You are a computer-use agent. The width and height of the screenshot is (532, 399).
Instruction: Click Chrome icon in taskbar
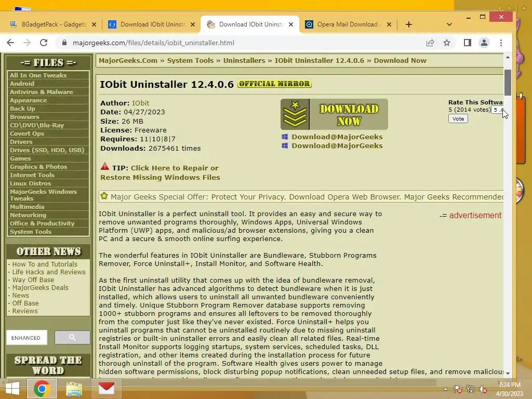42,389
